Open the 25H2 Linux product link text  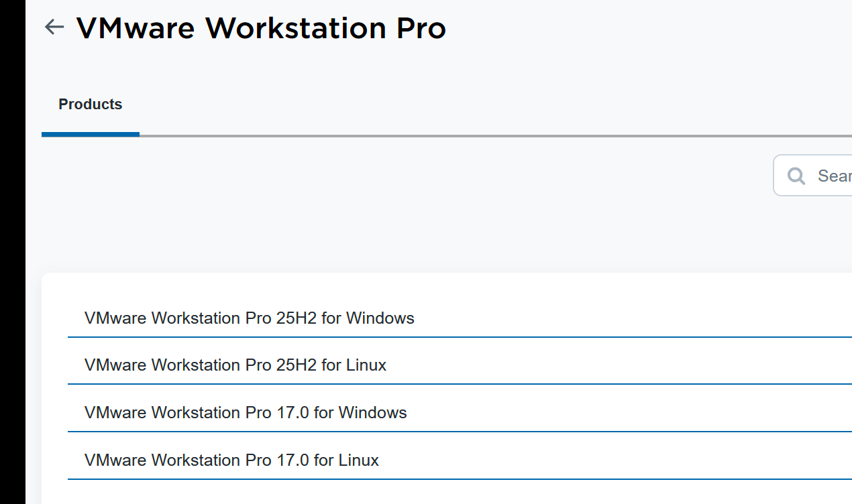(235, 365)
